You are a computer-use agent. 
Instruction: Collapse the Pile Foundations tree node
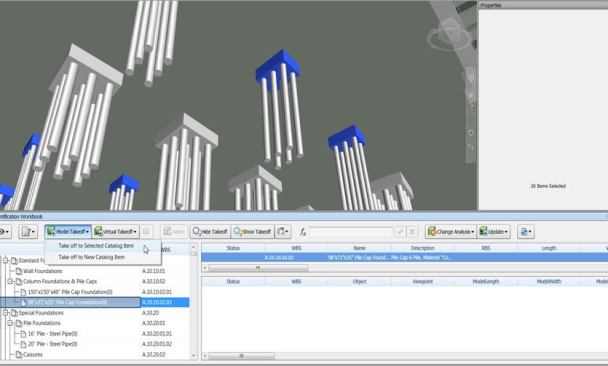tap(10, 323)
